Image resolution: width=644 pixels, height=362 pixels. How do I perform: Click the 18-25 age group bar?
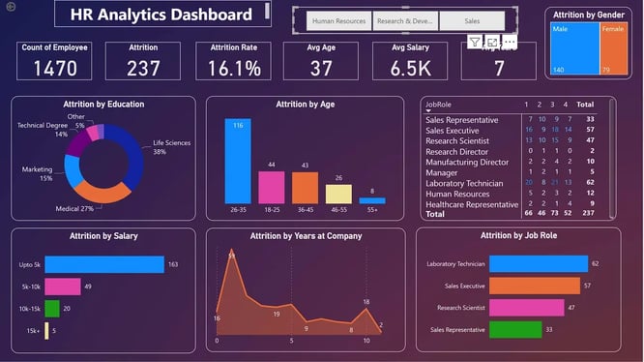click(272, 188)
